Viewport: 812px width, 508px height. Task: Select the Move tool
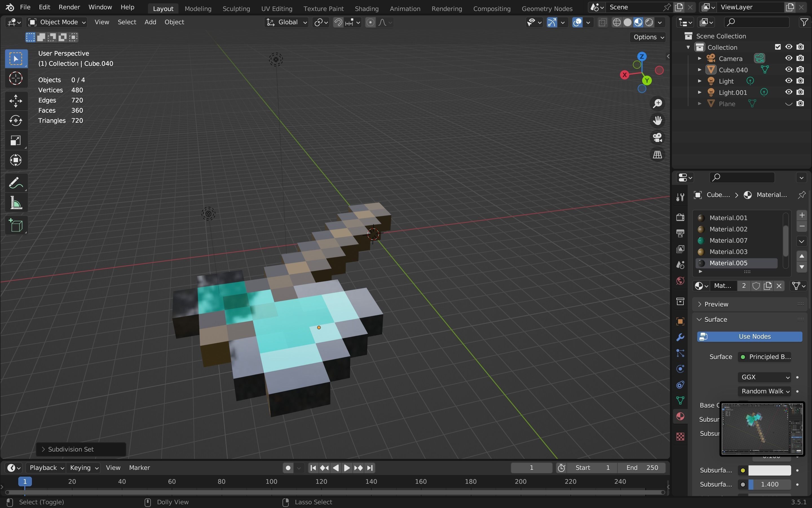[x=16, y=101]
